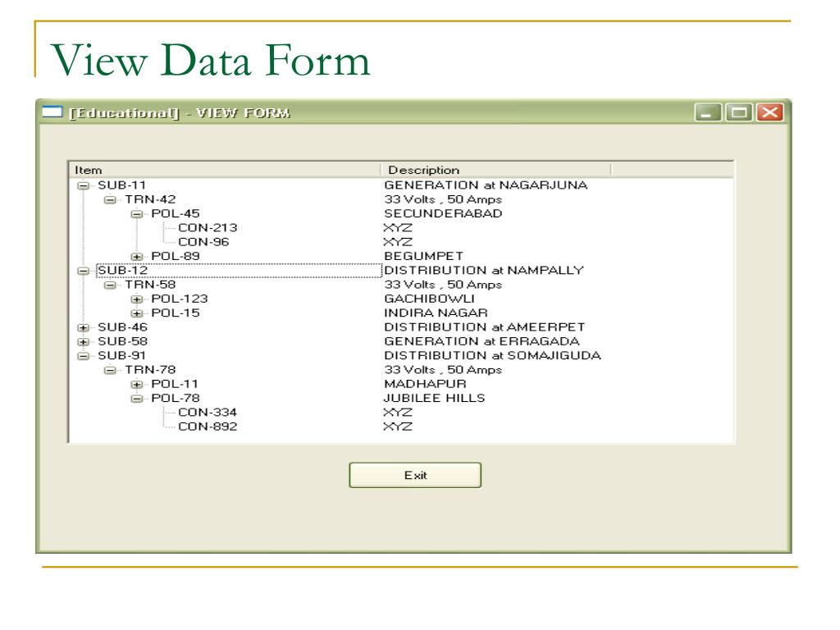Click description 'DISTRIBUTION at SOMAJIGUDA'
840x630 pixels.
tap(492, 356)
